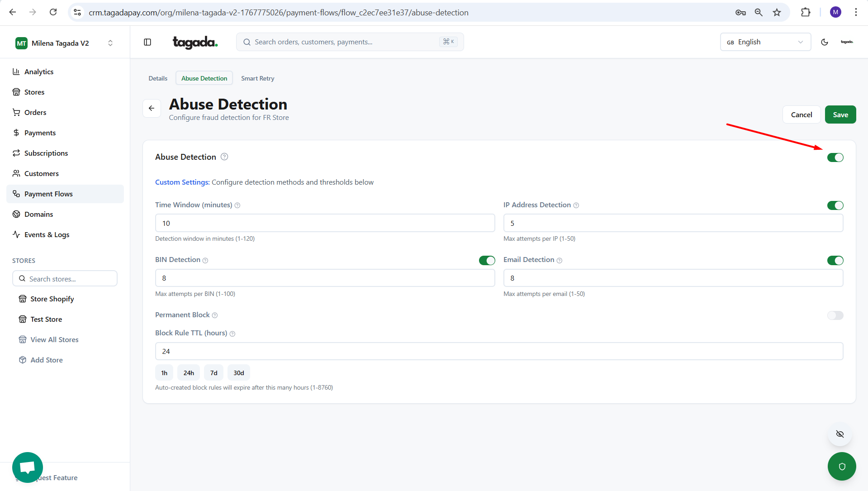Open help tooltip next to Abuse Detection heading
868x491 pixels.
click(224, 157)
